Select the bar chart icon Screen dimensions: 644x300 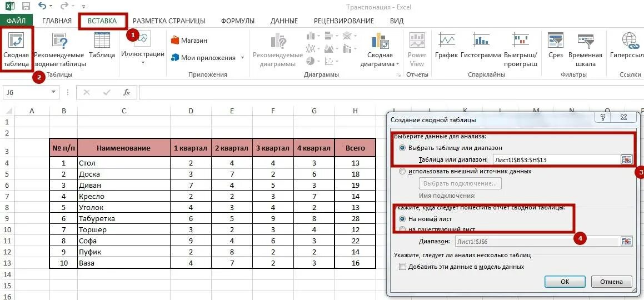point(328,37)
